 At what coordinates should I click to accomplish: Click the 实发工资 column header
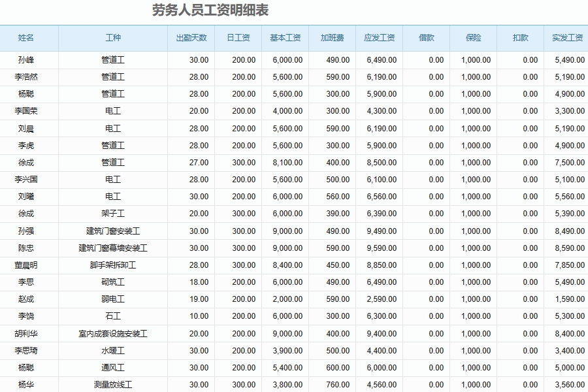[567, 37]
